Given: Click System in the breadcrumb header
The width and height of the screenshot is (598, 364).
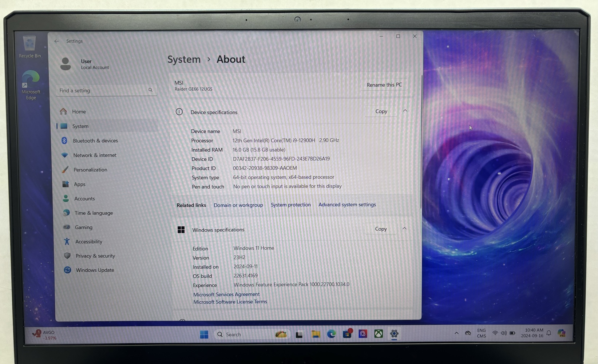Looking at the screenshot, I should click(x=184, y=59).
